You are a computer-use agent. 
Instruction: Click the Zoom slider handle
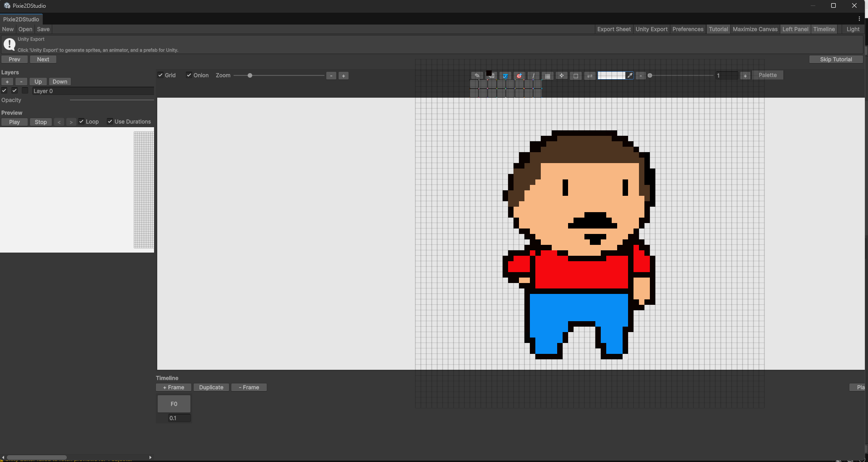[250, 75]
